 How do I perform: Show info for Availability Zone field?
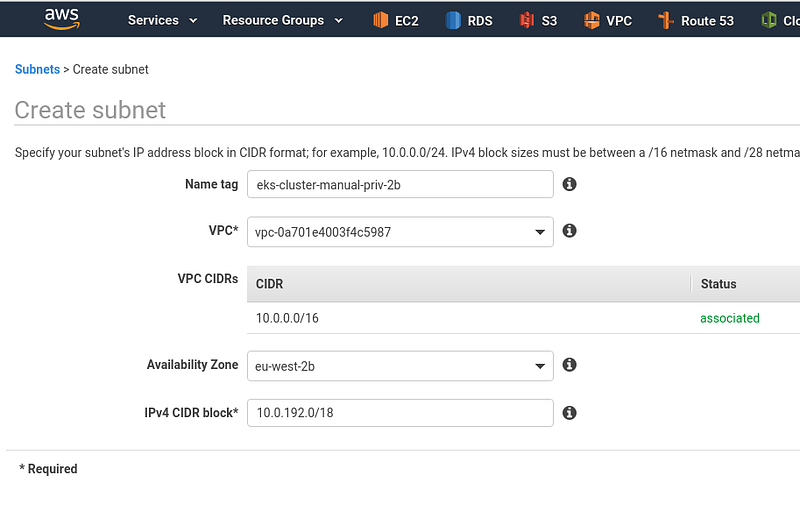569,365
